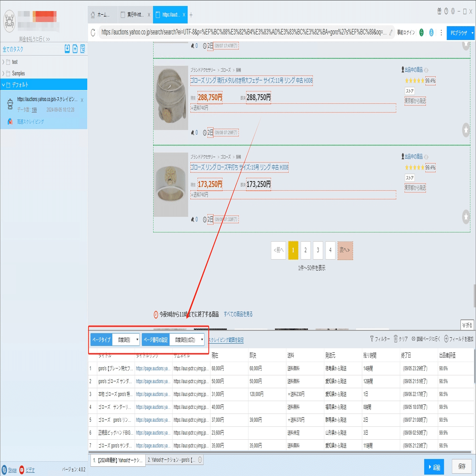Click the 詳細ページに行く icon

(414, 339)
